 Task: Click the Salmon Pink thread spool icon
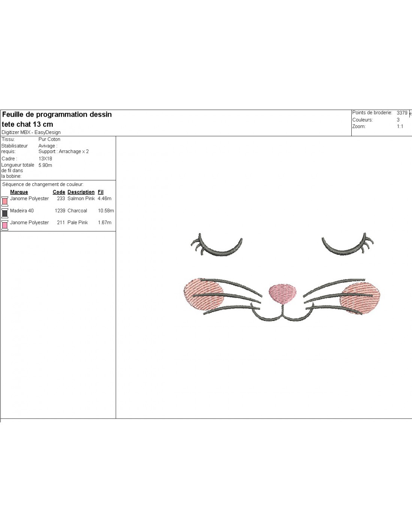[x=5, y=201]
